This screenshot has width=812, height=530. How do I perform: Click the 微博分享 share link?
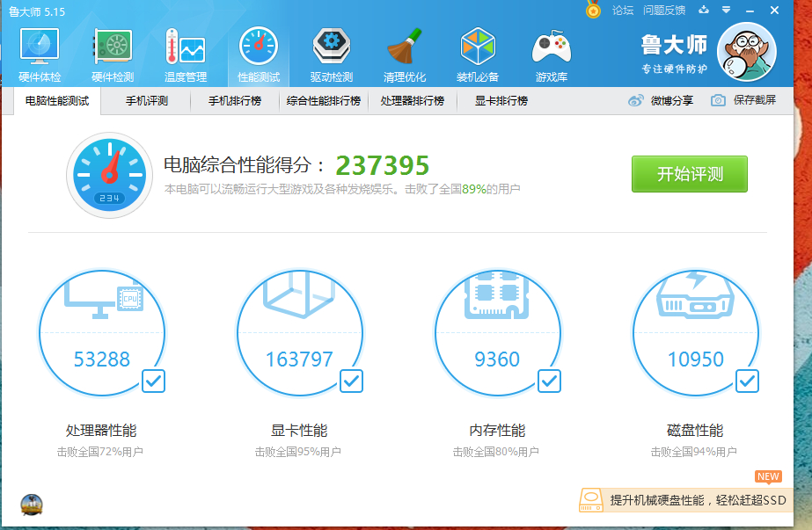[671, 100]
